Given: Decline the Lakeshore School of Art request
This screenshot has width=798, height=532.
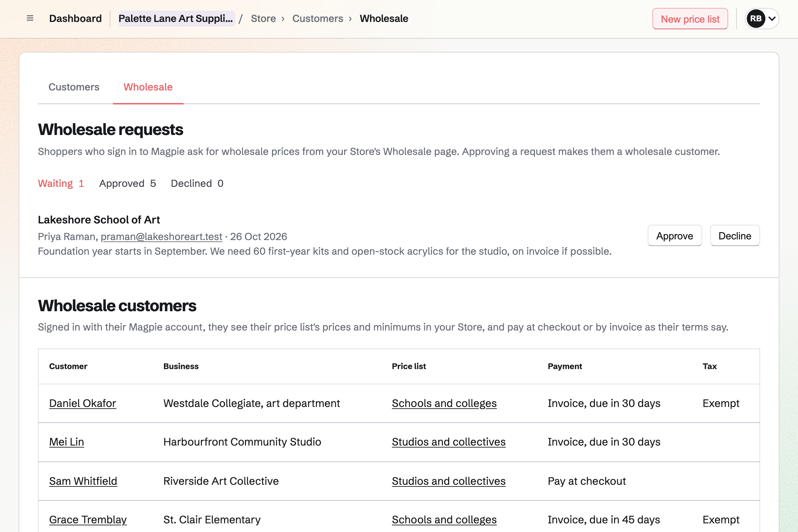Looking at the screenshot, I should 735,236.
